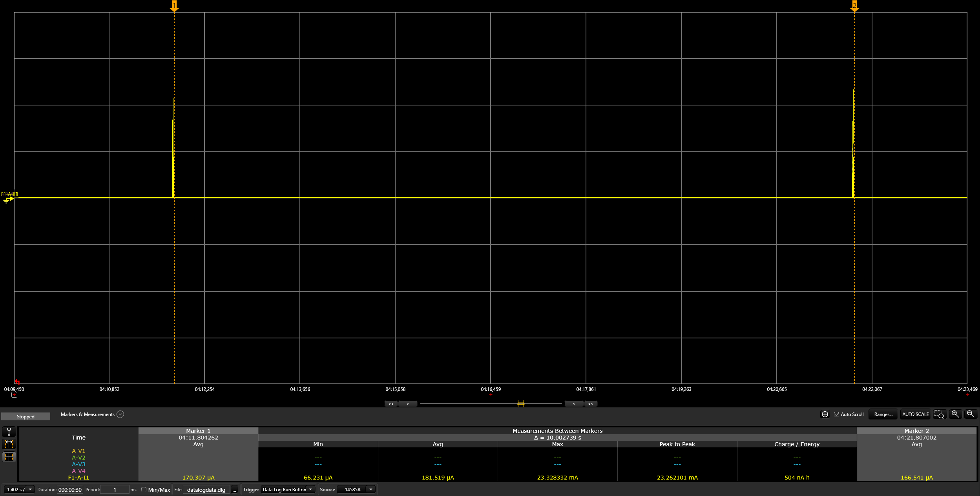Click the Charge value 504 nA h
Image resolution: width=980 pixels, height=496 pixels.
point(797,478)
